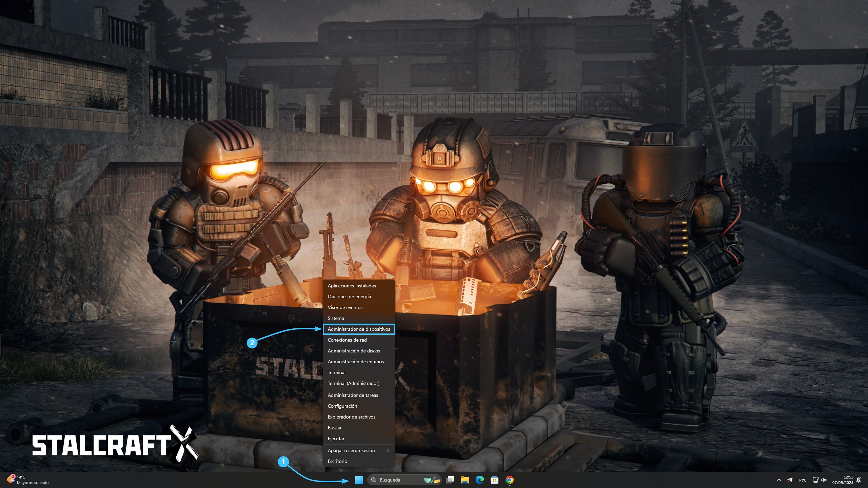Click the search highlight icon in search box
Screen dimensions: 868x488
[x=432, y=480]
